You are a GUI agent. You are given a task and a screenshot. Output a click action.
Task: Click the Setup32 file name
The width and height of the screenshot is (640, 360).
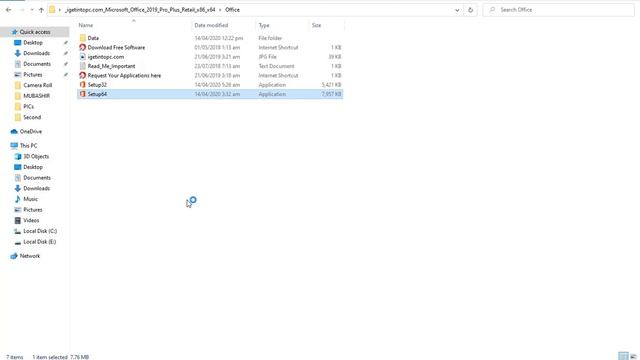[x=97, y=85]
